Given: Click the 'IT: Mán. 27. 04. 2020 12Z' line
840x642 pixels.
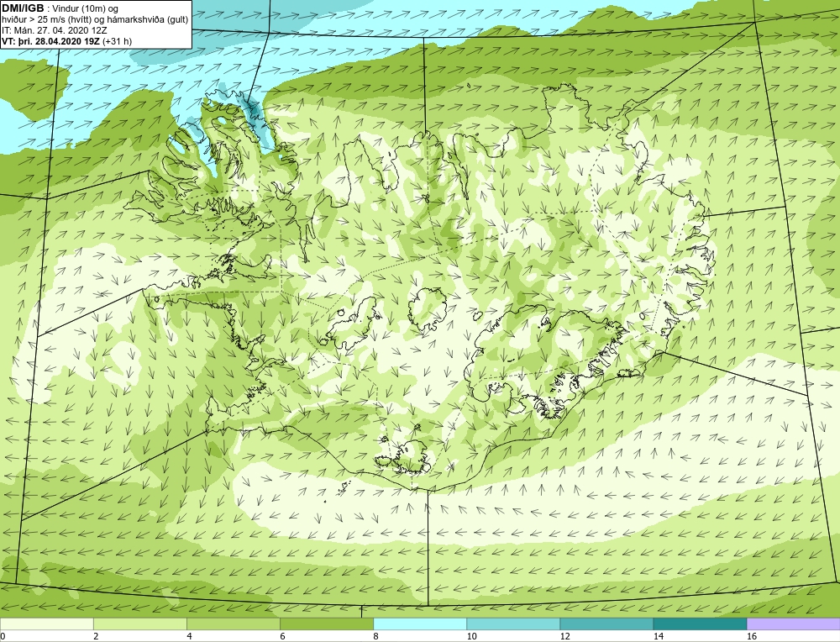Looking at the screenshot, I should [x=54, y=30].
